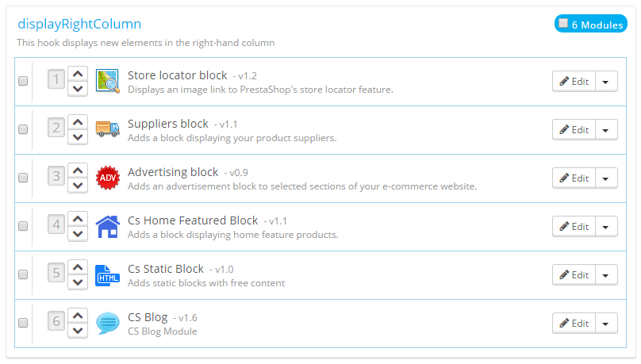Tick the Advertising block checkbox
Screen dimensions: 641x364
pos(23,178)
